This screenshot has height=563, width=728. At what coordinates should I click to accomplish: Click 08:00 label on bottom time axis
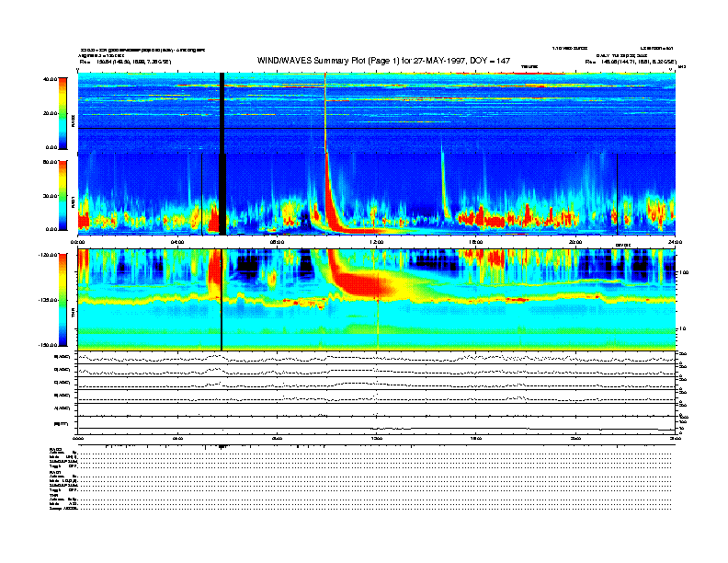coord(278,438)
